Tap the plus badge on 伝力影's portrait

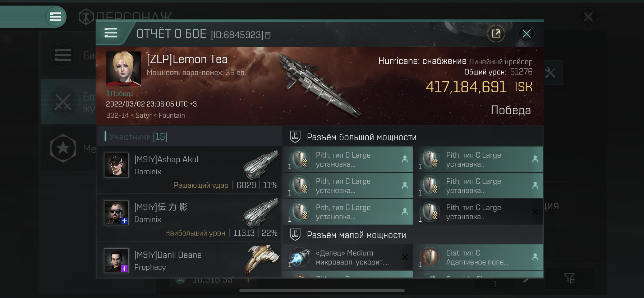pyautogui.click(x=124, y=221)
